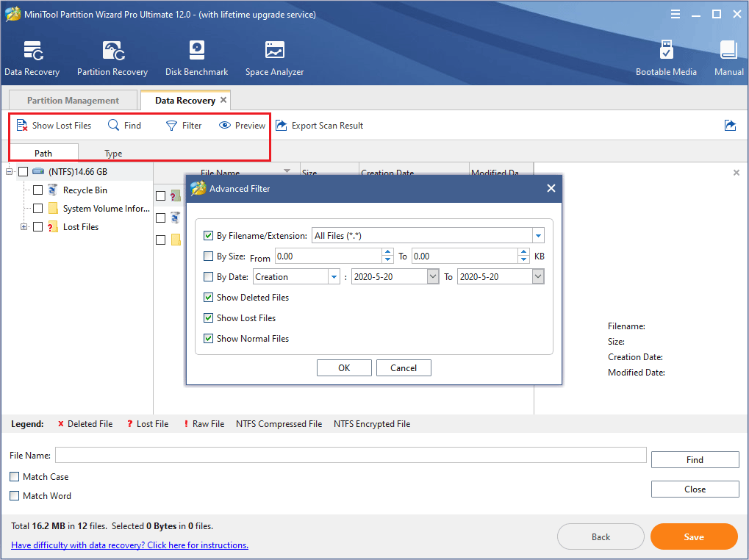Viewport: 749px width, 560px height.
Task: Uncheck Show Lost Files in dialog
Action: pos(208,318)
